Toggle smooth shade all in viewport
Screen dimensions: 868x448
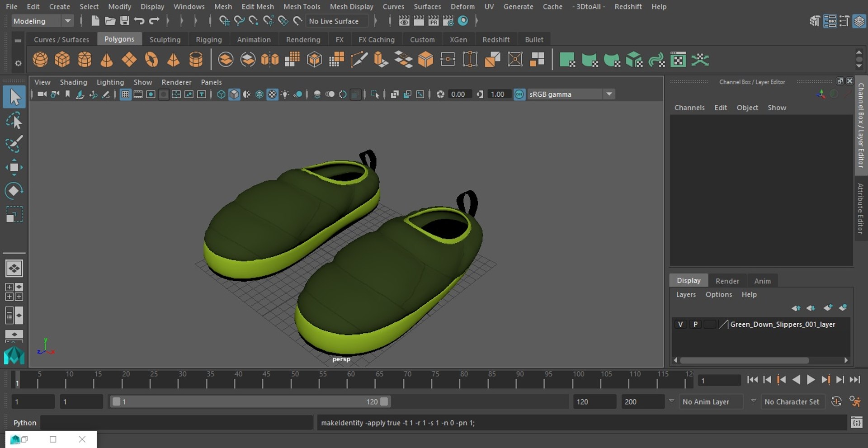coord(234,94)
